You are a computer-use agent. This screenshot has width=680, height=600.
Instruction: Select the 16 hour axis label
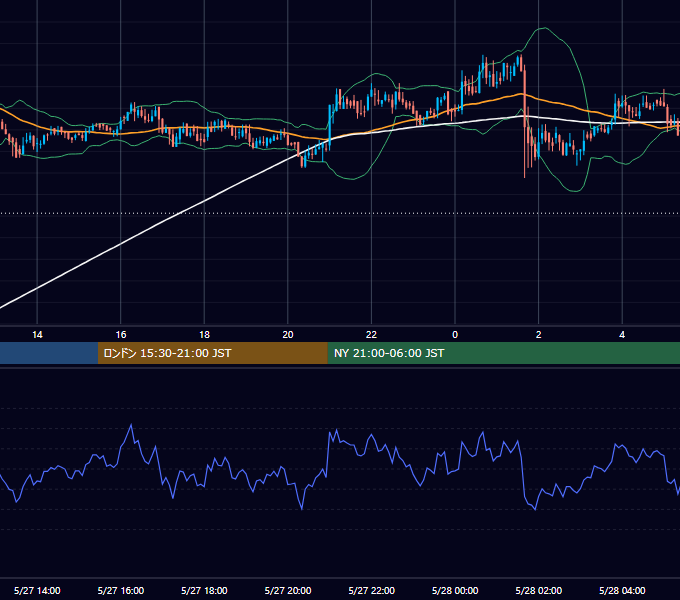pos(121,335)
